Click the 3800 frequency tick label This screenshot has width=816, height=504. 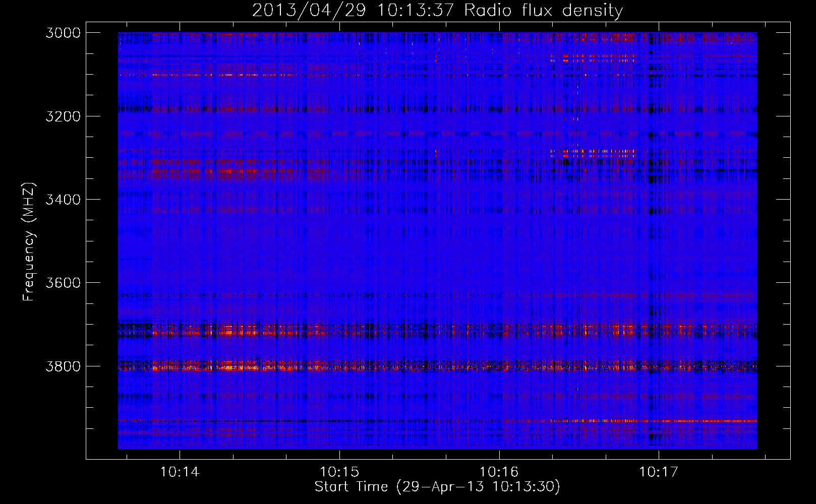[x=63, y=366]
